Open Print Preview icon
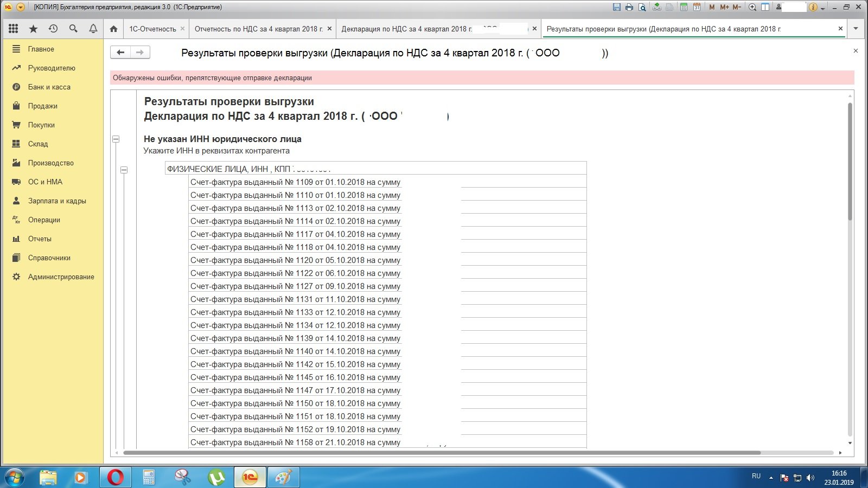Viewport: 868px width, 488px height. point(642,7)
